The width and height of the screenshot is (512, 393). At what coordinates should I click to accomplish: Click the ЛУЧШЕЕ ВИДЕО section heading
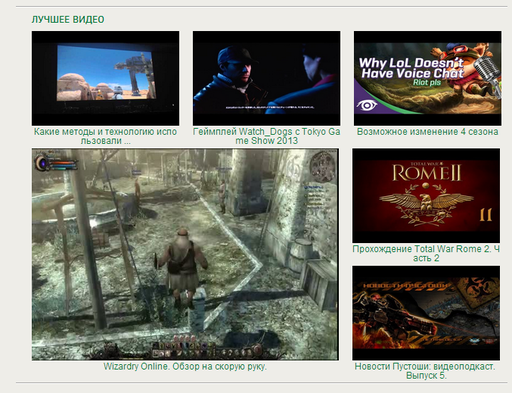pyautogui.click(x=68, y=20)
